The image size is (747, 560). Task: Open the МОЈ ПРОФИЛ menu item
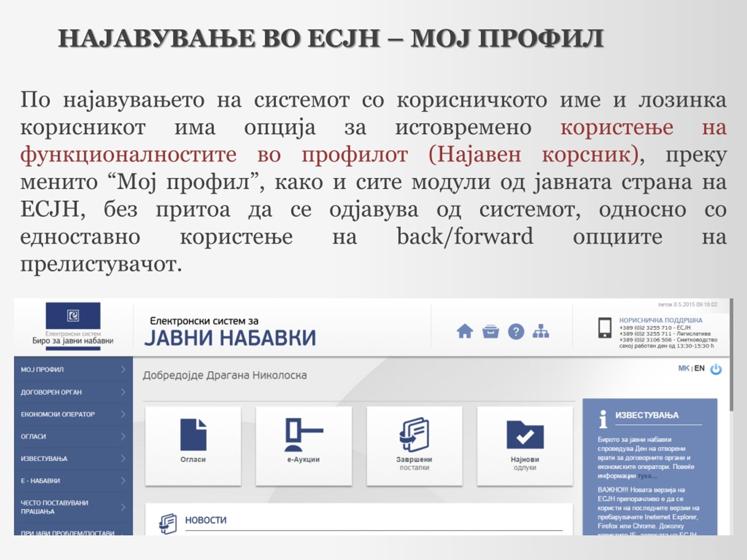click(x=73, y=370)
